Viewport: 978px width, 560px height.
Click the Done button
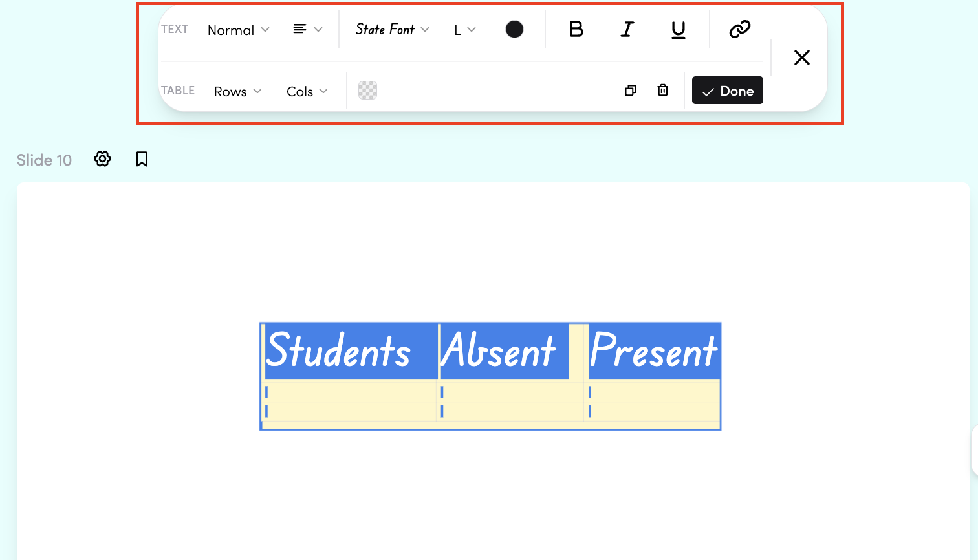727,91
